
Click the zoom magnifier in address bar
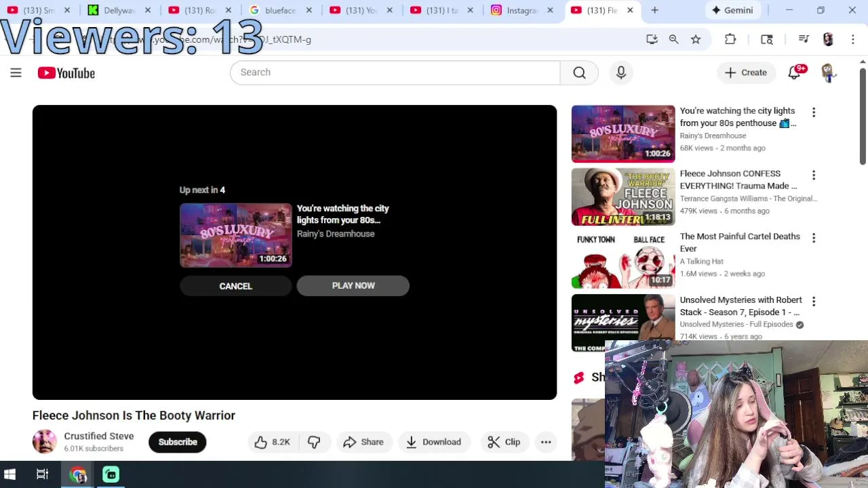[x=673, y=39]
